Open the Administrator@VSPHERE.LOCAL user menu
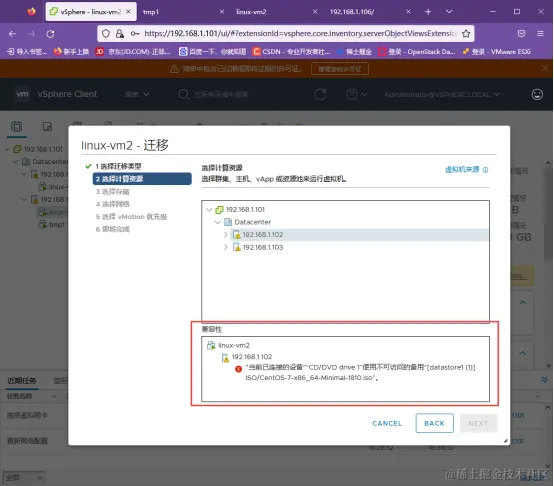This screenshot has width=554, height=486. (442, 95)
